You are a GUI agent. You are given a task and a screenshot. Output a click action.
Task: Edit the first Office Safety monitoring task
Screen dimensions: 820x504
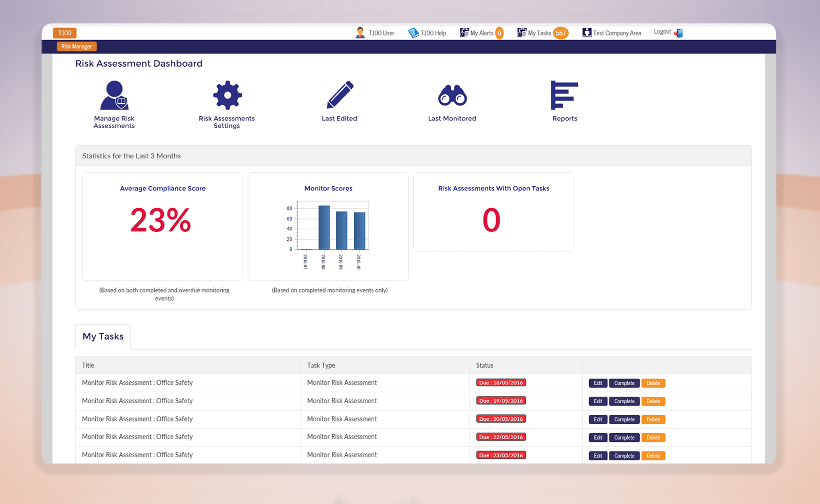point(597,383)
